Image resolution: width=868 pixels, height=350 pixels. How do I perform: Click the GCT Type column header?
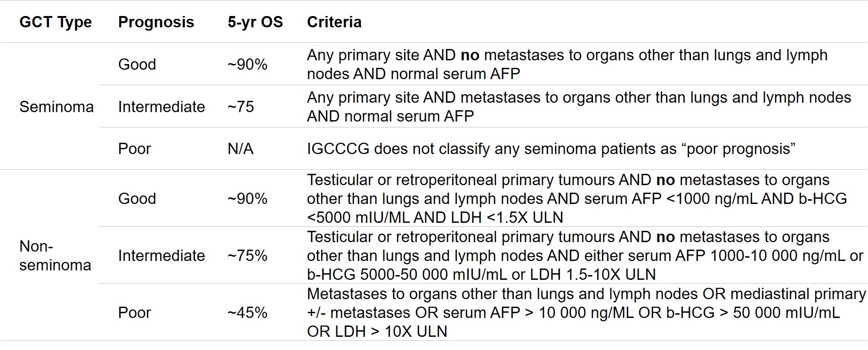click(56, 22)
